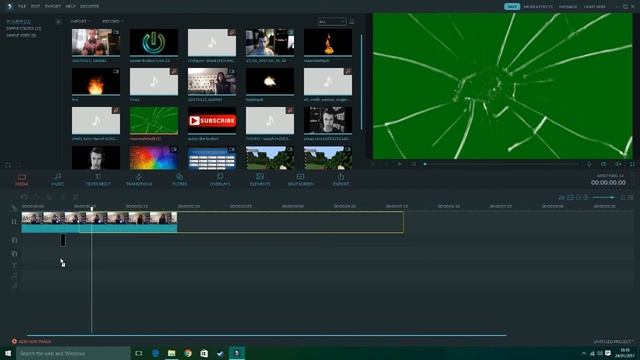Open the Text/Credit tab
The height and width of the screenshot is (360, 640).
[x=98, y=180]
